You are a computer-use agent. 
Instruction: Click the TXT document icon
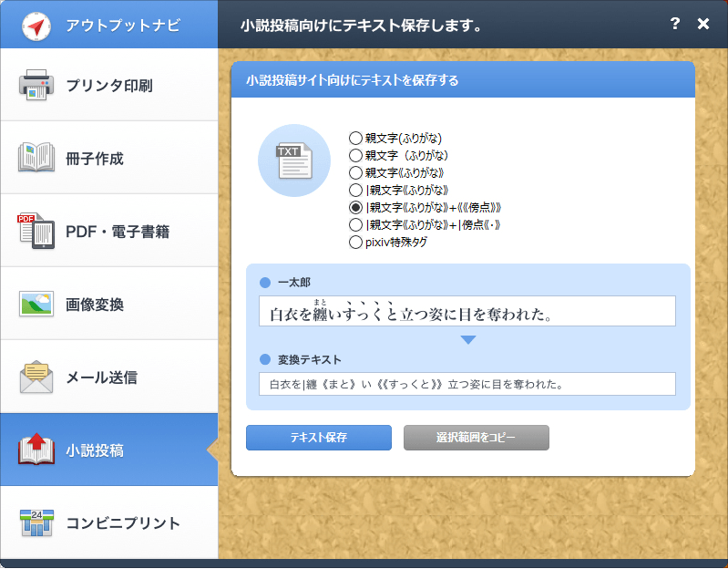[x=293, y=160]
